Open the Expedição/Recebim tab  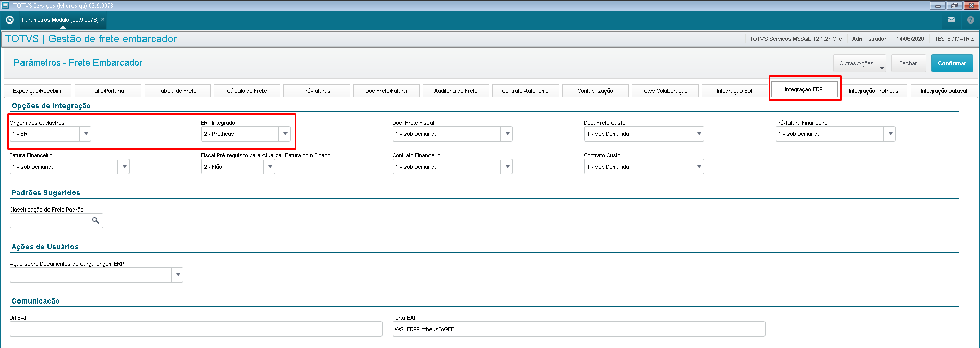tap(37, 91)
